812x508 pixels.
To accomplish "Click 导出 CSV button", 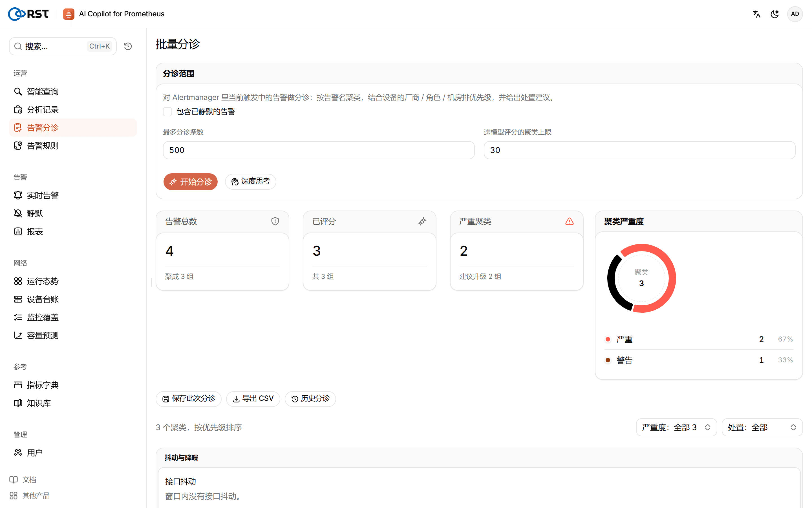I will tap(253, 399).
